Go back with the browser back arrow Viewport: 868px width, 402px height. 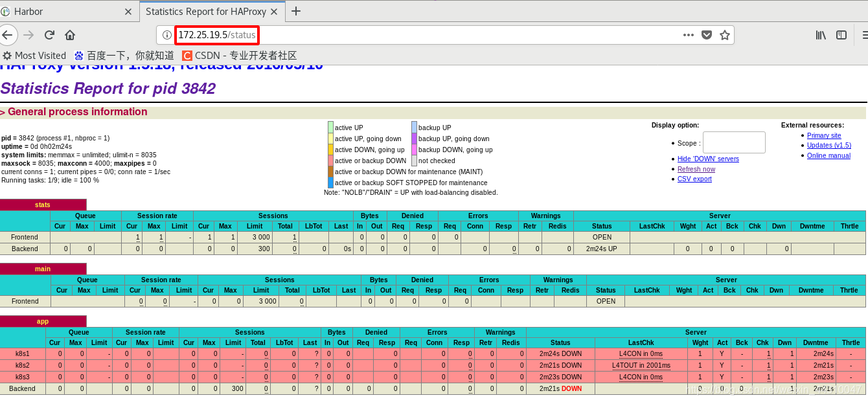click(6, 35)
